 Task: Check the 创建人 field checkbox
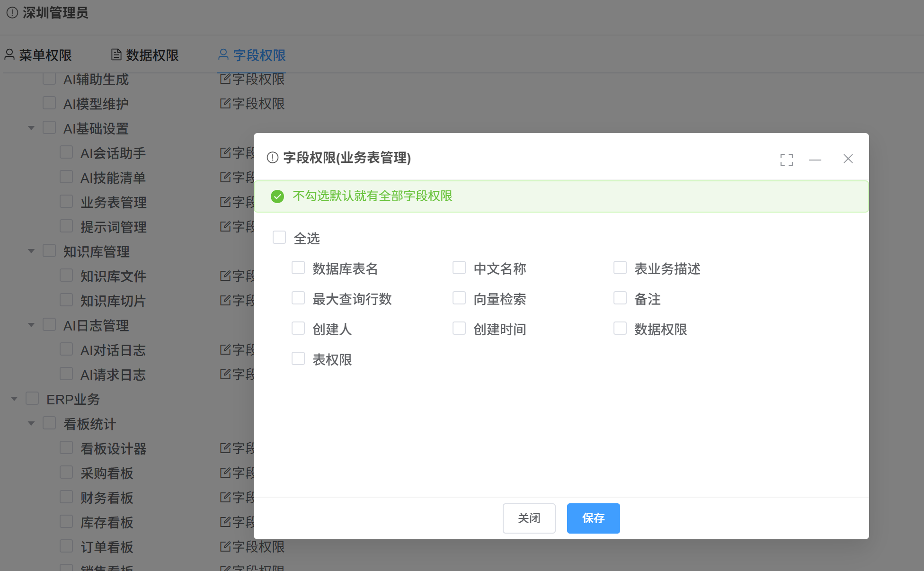coord(298,328)
